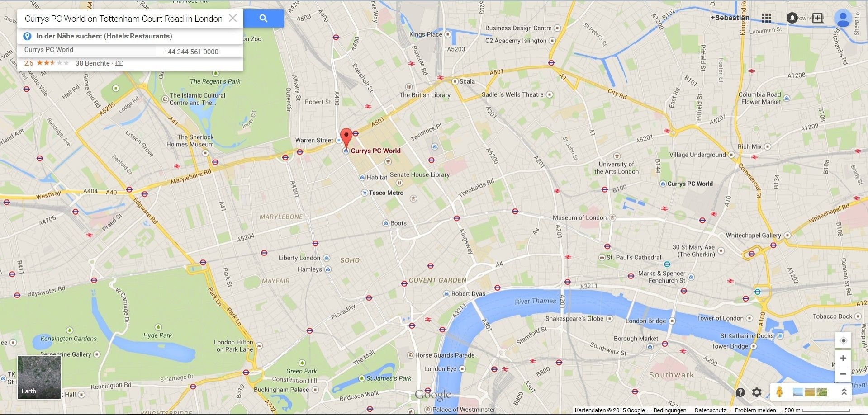
Task: Click the Problem melden link
Action: [755, 410]
